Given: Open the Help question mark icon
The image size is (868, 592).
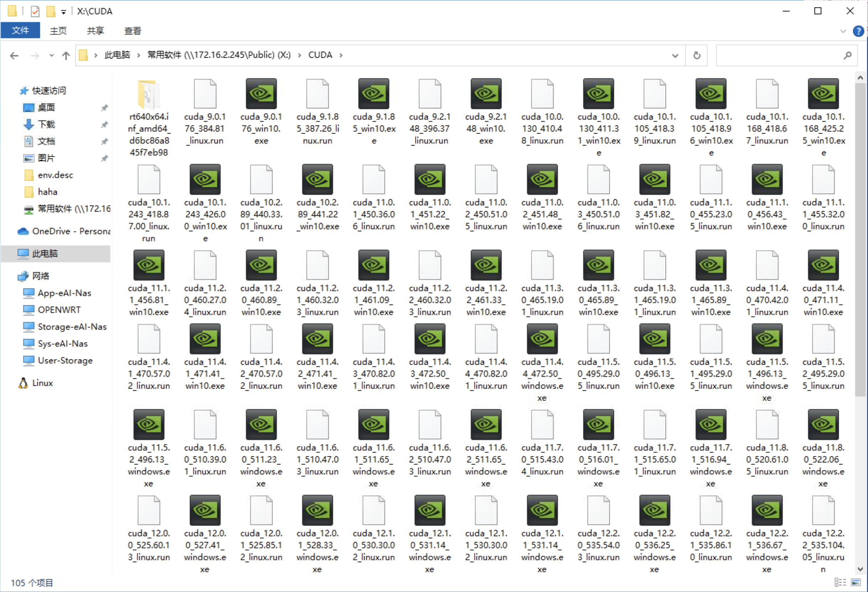Looking at the screenshot, I should [858, 31].
